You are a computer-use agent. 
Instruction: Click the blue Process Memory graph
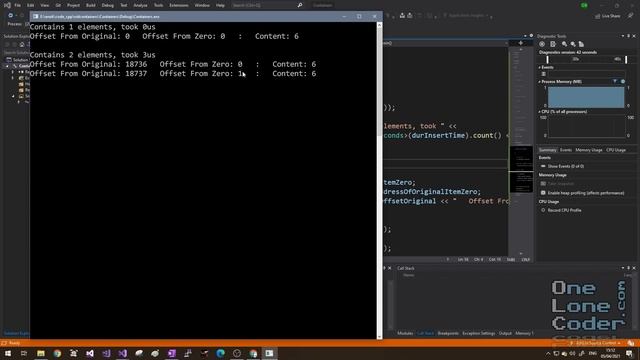coord(586,97)
